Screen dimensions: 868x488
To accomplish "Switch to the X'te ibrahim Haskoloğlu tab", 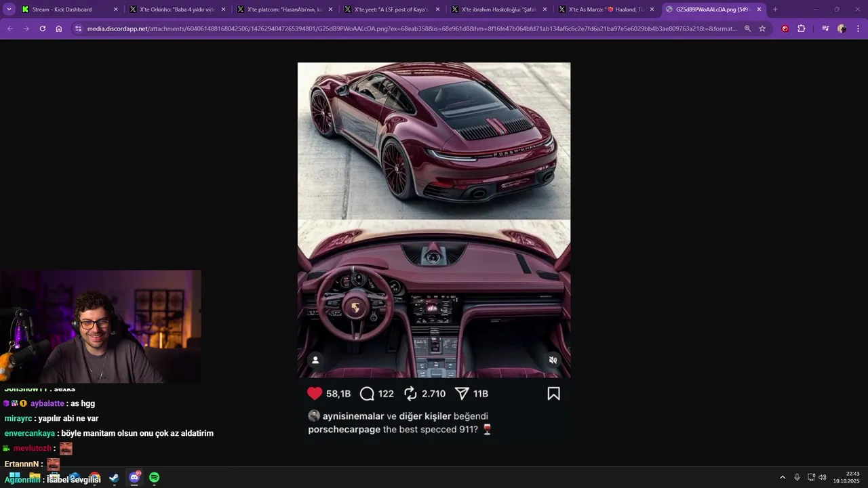I will (x=499, y=9).
